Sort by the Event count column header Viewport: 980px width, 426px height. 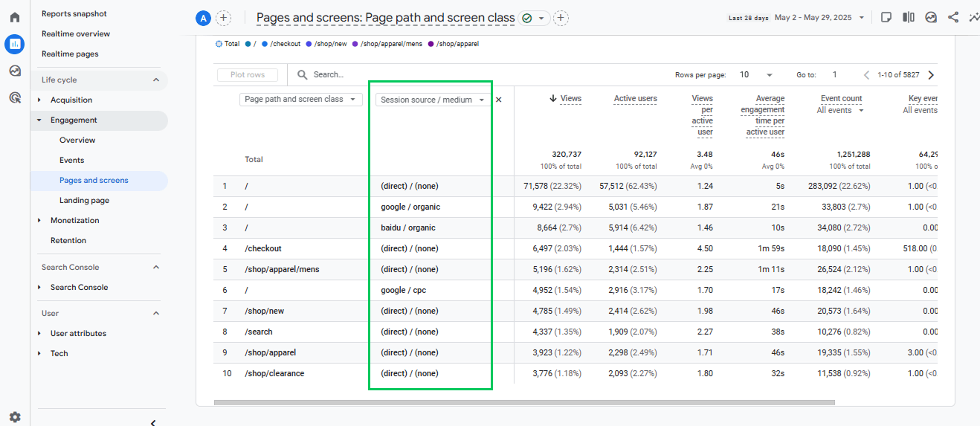[x=842, y=98]
